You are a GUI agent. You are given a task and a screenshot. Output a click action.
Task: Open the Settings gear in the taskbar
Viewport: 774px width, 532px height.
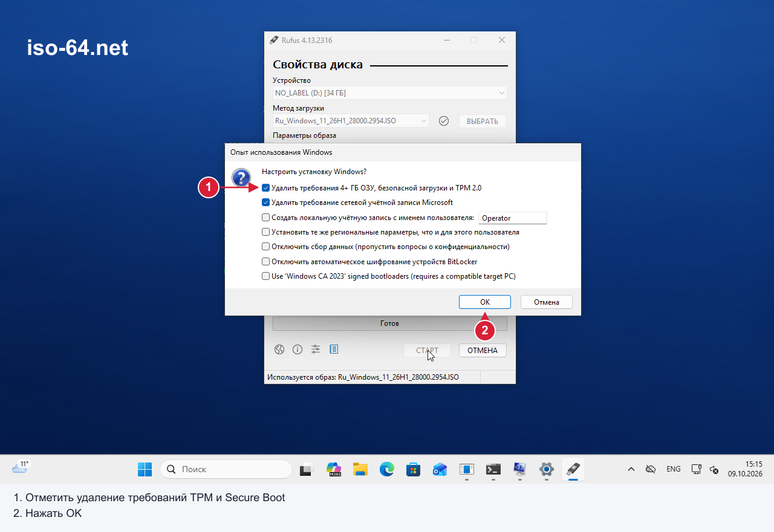[x=546, y=469]
